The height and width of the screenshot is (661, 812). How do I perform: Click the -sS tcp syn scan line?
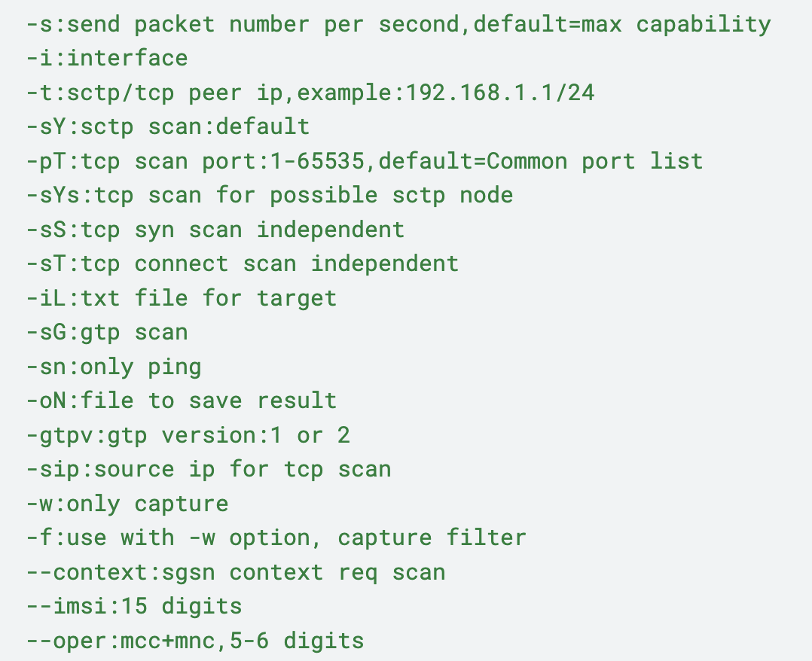click(x=215, y=230)
